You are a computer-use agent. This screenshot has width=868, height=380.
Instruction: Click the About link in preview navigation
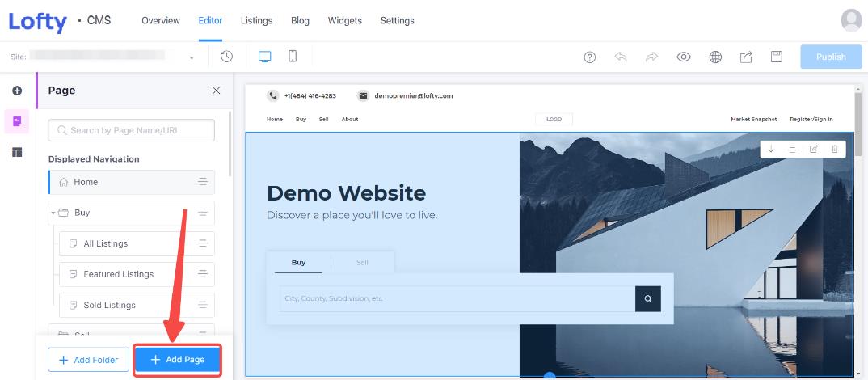point(350,119)
